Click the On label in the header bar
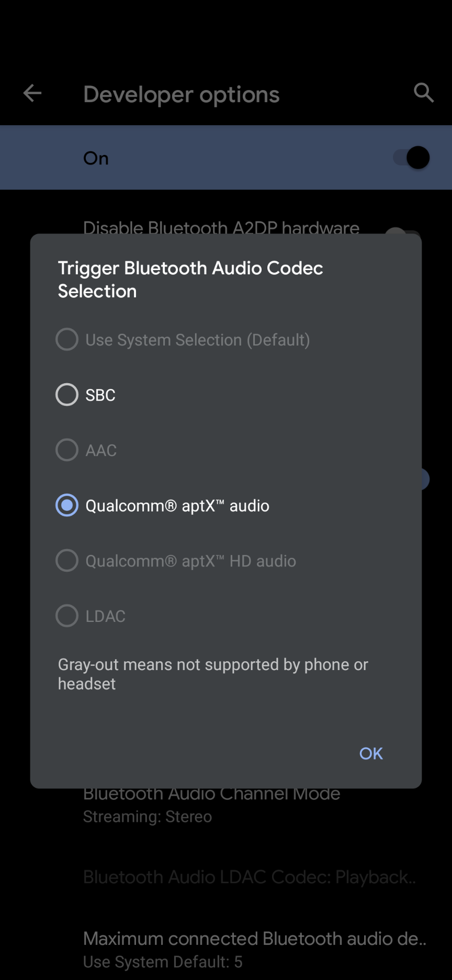 click(96, 158)
